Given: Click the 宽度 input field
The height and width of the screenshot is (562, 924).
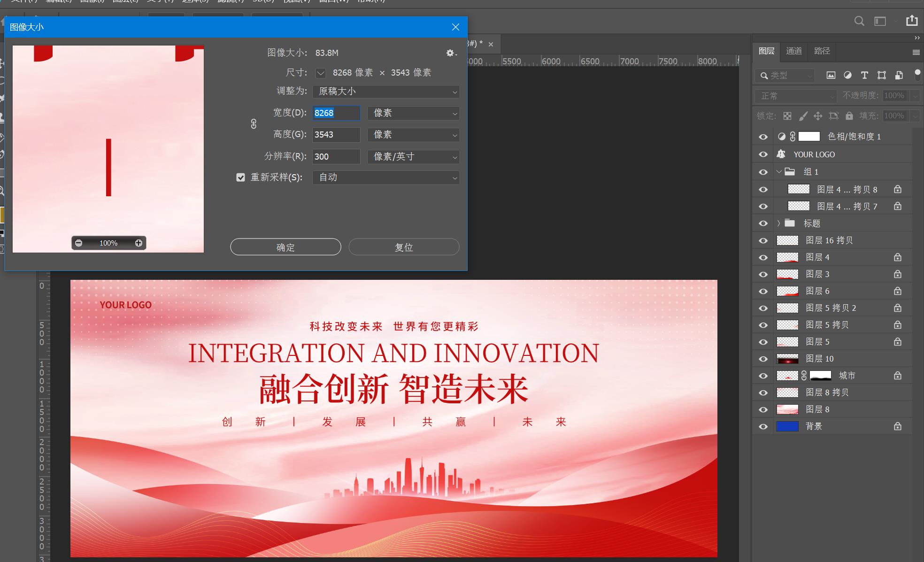Looking at the screenshot, I should (x=336, y=113).
